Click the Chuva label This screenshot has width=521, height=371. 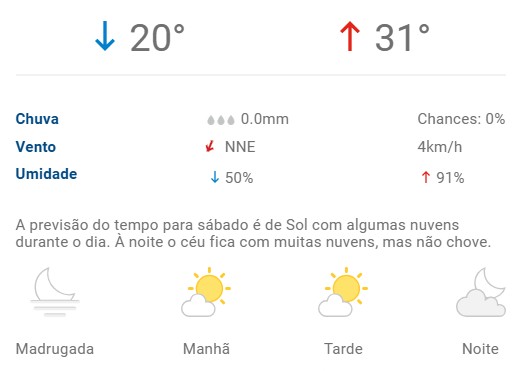(37, 119)
